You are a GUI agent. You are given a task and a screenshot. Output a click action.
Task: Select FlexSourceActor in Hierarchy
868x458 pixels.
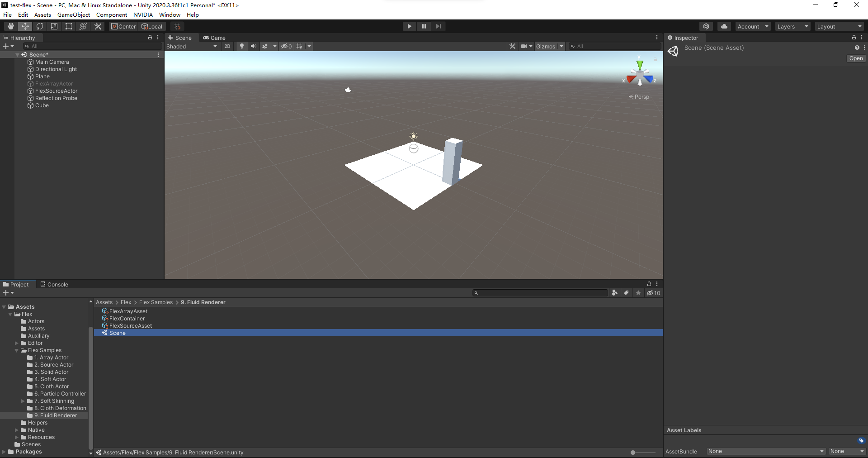pos(56,91)
